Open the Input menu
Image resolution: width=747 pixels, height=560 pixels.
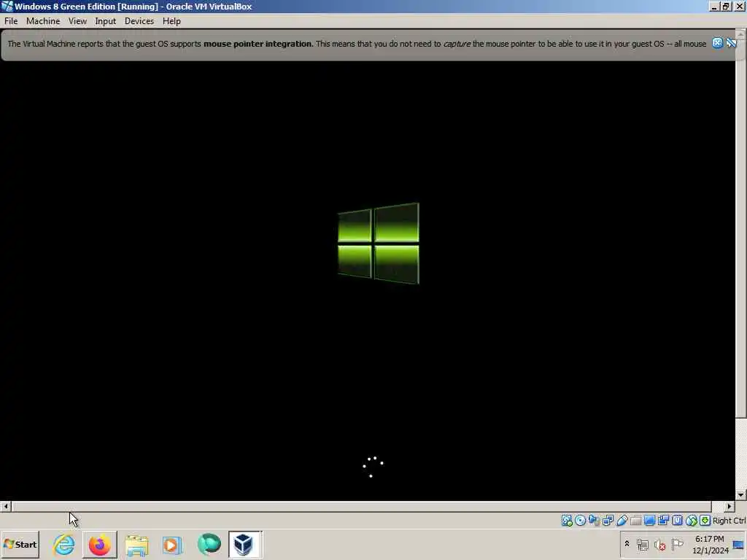pyautogui.click(x=105, y=21)
